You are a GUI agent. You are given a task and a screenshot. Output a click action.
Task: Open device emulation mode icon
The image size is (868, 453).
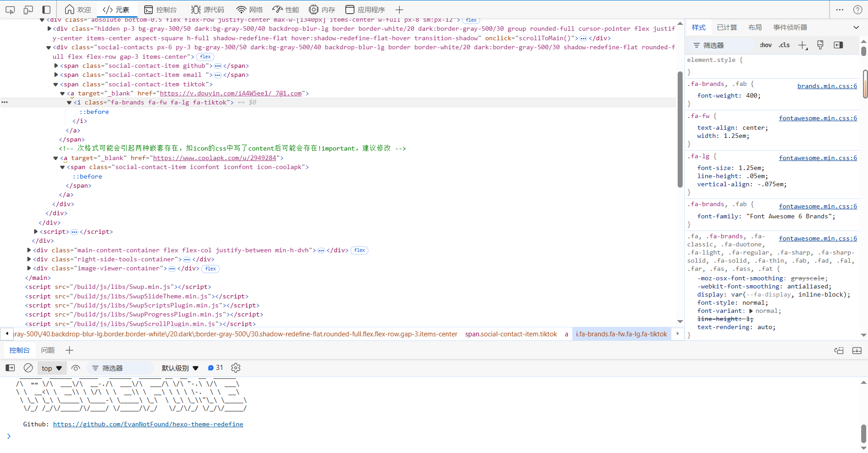coord(28,9)
